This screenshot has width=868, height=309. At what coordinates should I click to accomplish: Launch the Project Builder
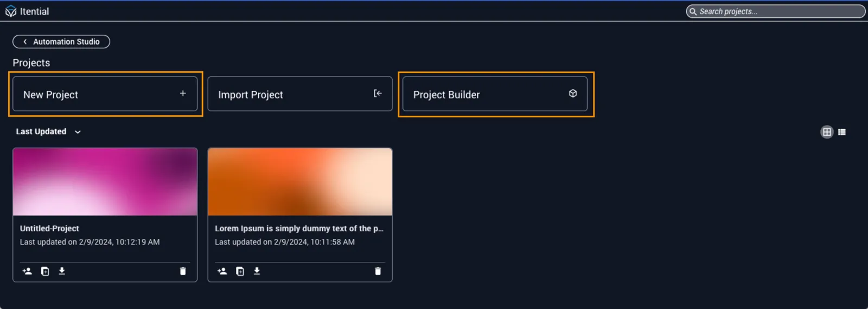(495, 94)
